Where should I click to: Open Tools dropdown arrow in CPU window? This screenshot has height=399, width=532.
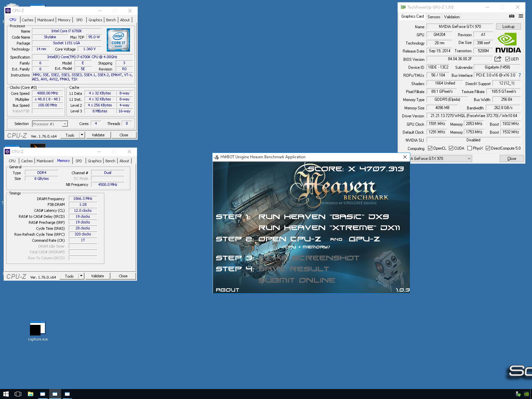(x=82, y=135)
